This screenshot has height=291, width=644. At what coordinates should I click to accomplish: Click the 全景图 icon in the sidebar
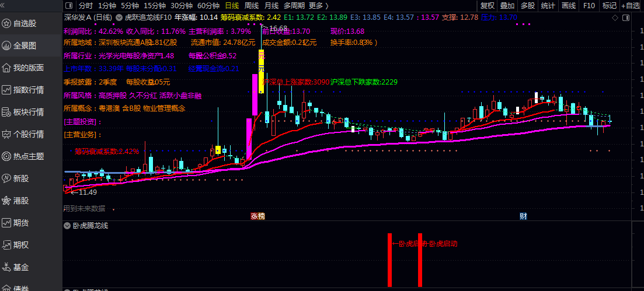(x=6, y=45)
